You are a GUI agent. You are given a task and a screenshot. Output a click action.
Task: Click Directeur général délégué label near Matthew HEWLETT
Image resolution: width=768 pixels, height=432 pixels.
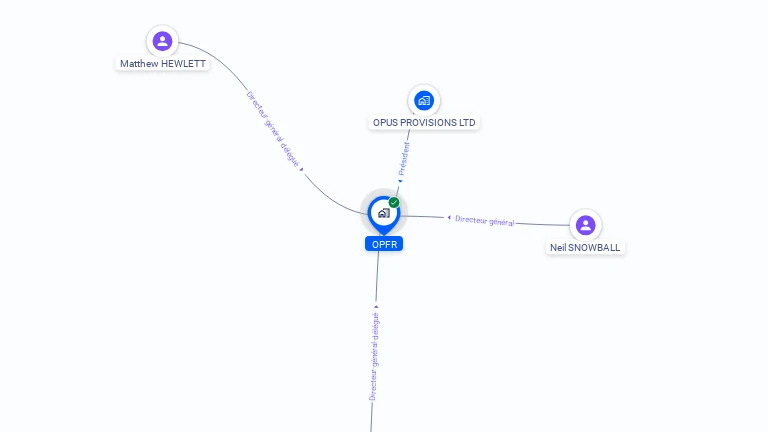272,129
